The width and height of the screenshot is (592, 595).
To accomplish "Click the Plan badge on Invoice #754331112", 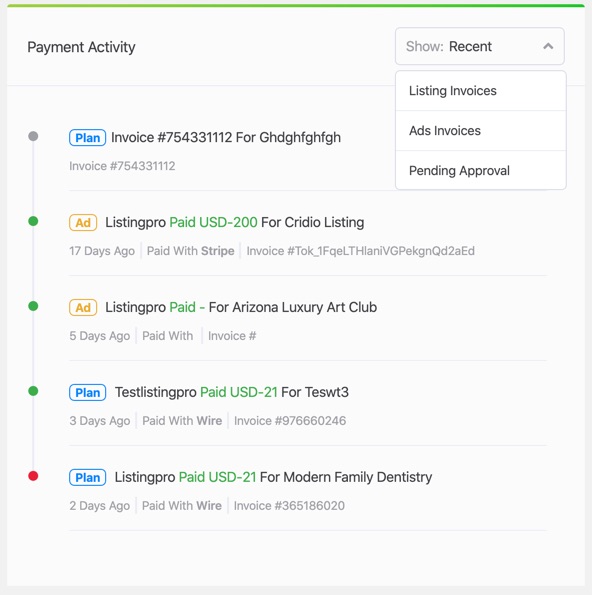I will coord(87,137).
